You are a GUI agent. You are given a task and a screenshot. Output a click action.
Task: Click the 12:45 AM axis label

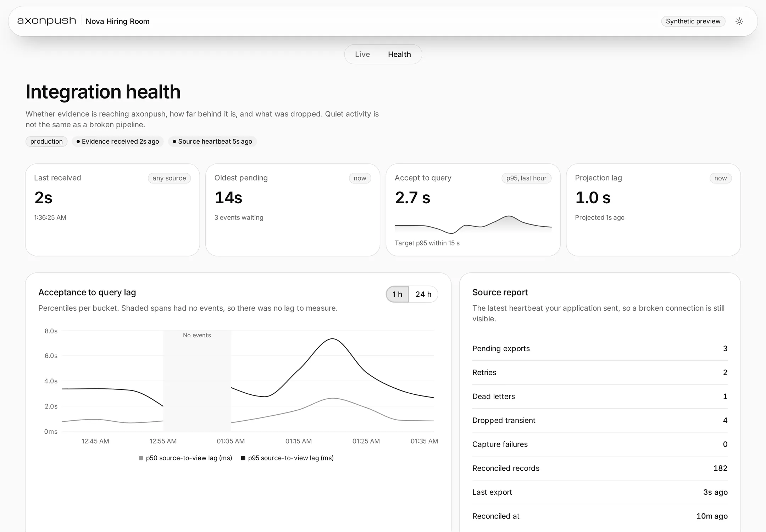click(95, 441)
